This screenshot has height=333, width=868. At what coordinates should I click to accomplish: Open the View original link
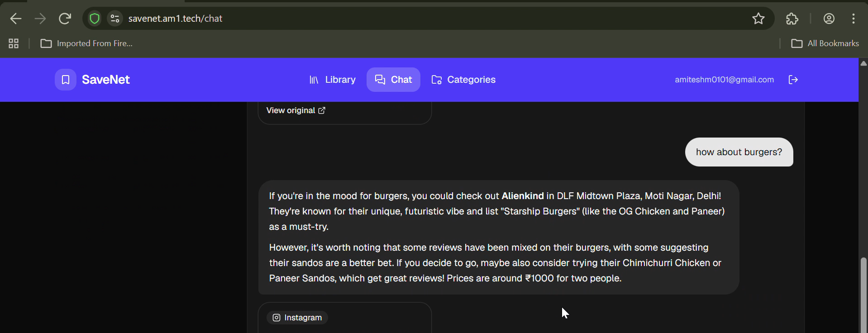point(296,110)
